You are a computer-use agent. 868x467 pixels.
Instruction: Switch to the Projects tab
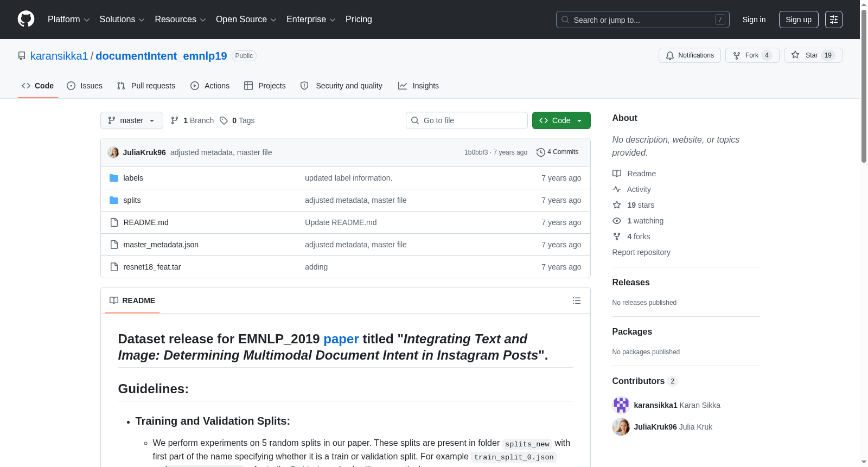pos(265,86)
